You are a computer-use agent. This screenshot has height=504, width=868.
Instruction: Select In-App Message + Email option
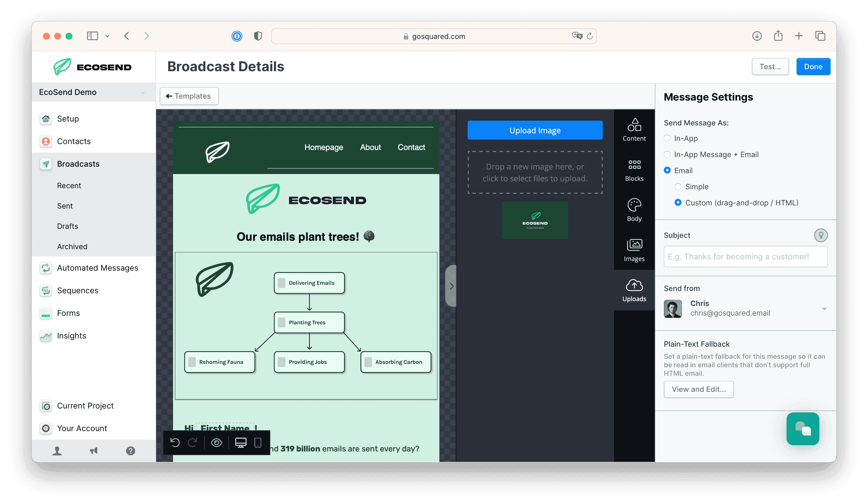click(667, 154)
